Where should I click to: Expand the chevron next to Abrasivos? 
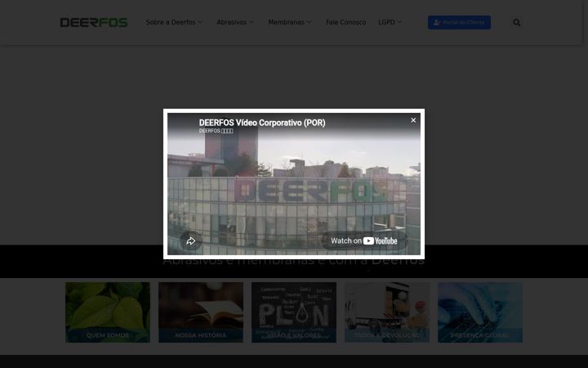pos(252,23)
